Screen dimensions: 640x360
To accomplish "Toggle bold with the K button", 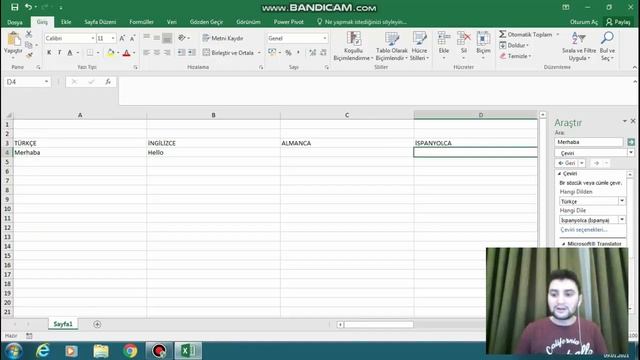I will [x=49, y=53].
